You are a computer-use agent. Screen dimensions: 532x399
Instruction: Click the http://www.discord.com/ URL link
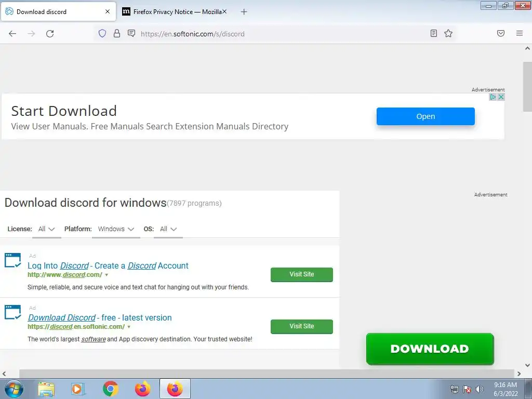(65, 275)
